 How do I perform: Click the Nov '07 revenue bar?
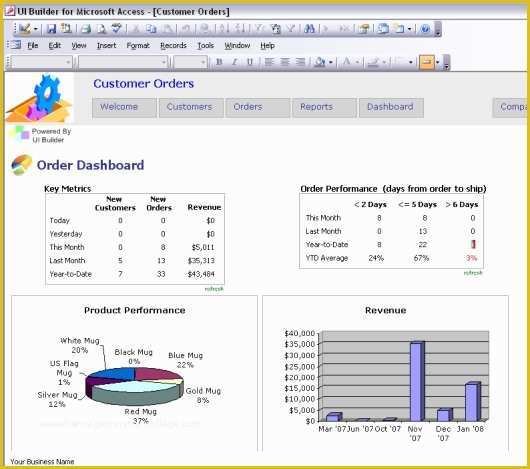click(x=417, y=381)
